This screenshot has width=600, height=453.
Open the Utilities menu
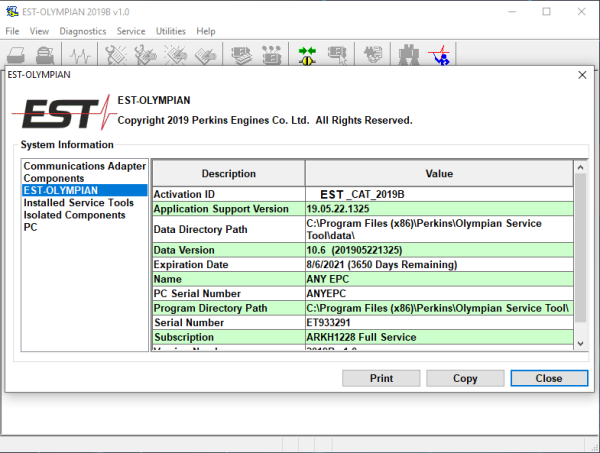[x=171, y=31]
